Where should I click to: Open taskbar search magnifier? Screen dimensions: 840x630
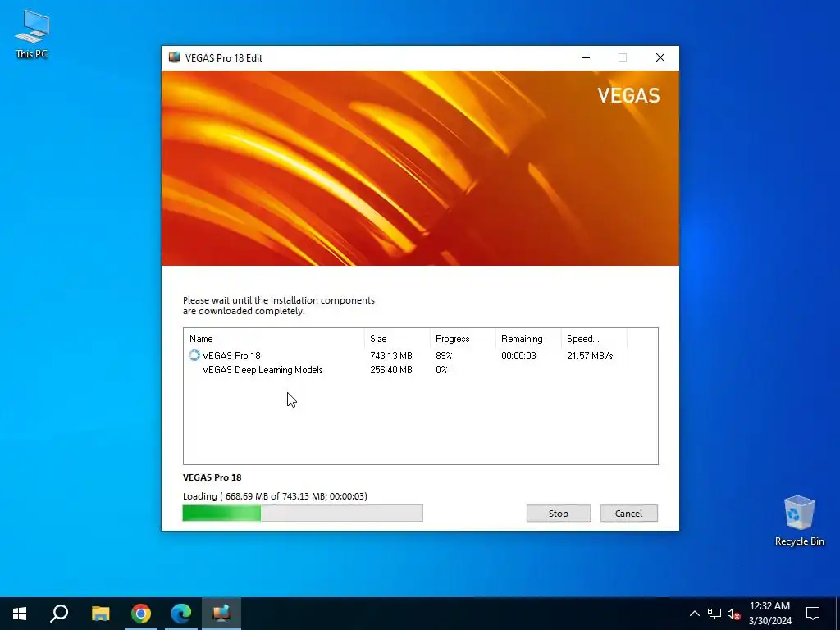[59, 614]
